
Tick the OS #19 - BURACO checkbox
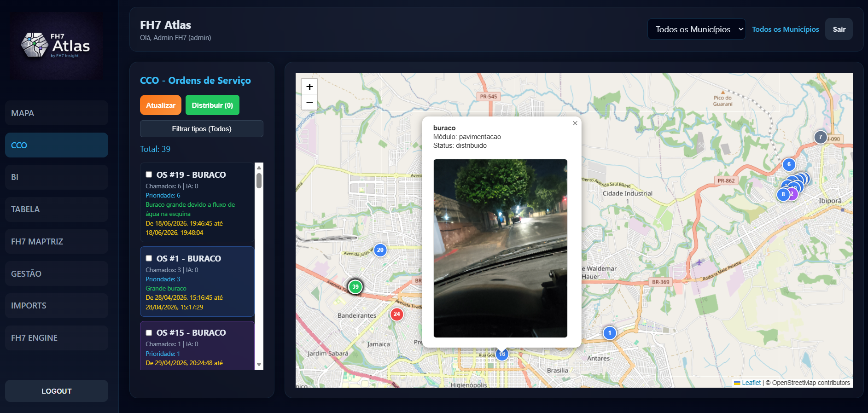click(149, 175)
